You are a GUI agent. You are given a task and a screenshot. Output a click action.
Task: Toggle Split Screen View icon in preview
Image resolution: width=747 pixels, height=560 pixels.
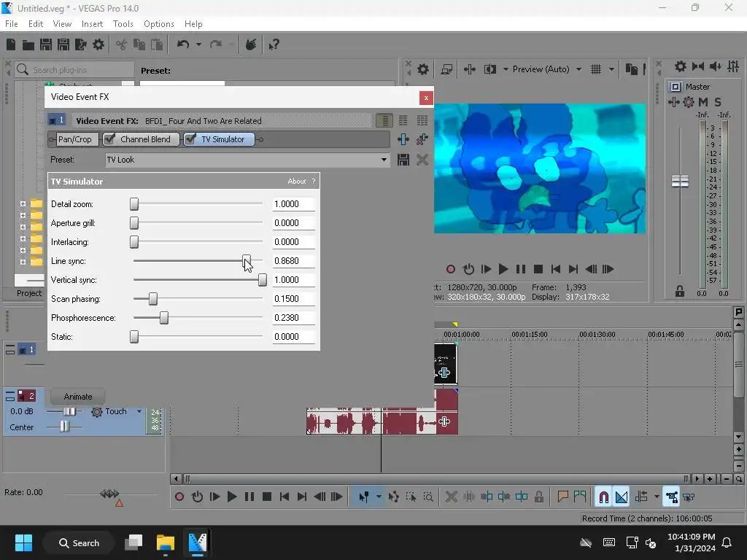tap(489, 69)
